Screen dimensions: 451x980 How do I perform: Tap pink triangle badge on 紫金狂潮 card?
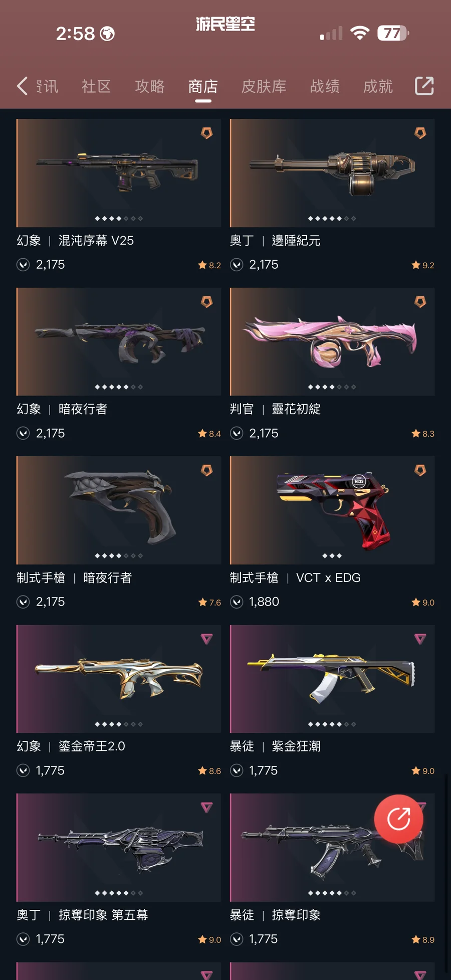click(420, 639)
